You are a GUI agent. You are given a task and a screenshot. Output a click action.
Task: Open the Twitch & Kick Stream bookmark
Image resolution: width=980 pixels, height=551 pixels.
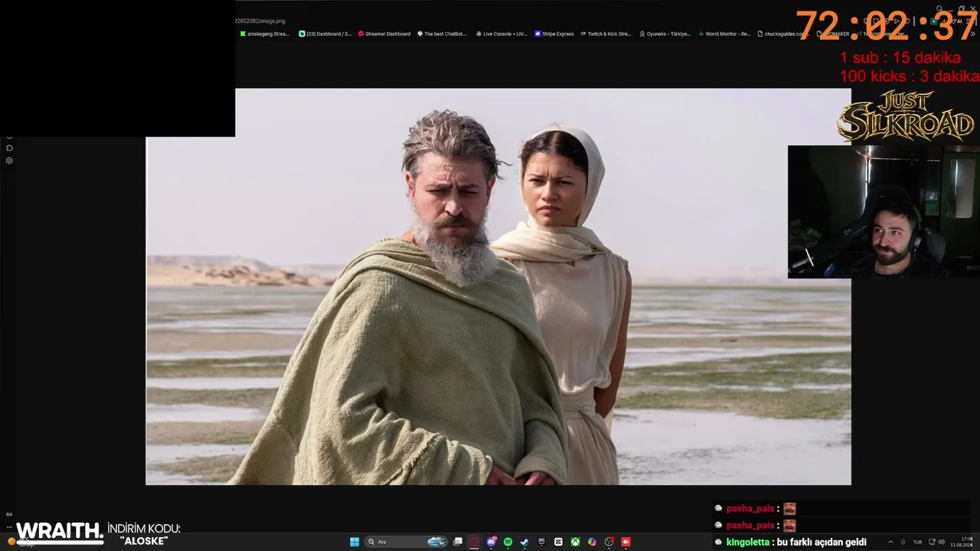[x=606, y=34]
